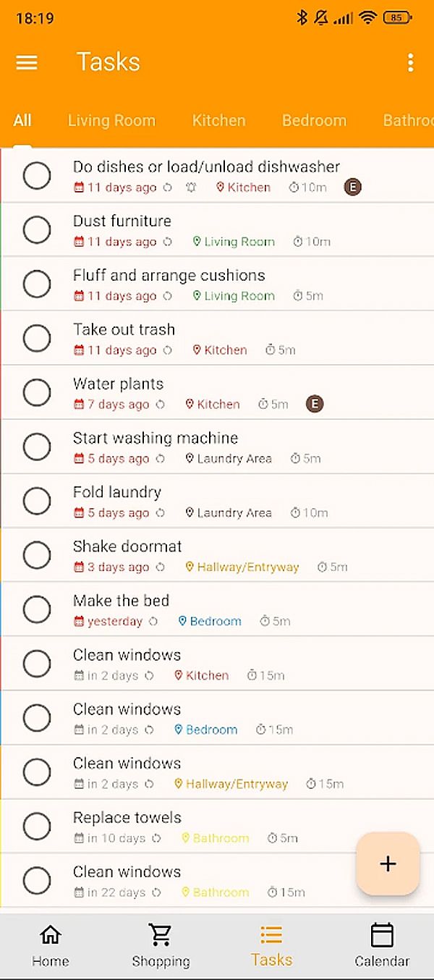Open the hamburger navigation menu

[x=27, y=62]
